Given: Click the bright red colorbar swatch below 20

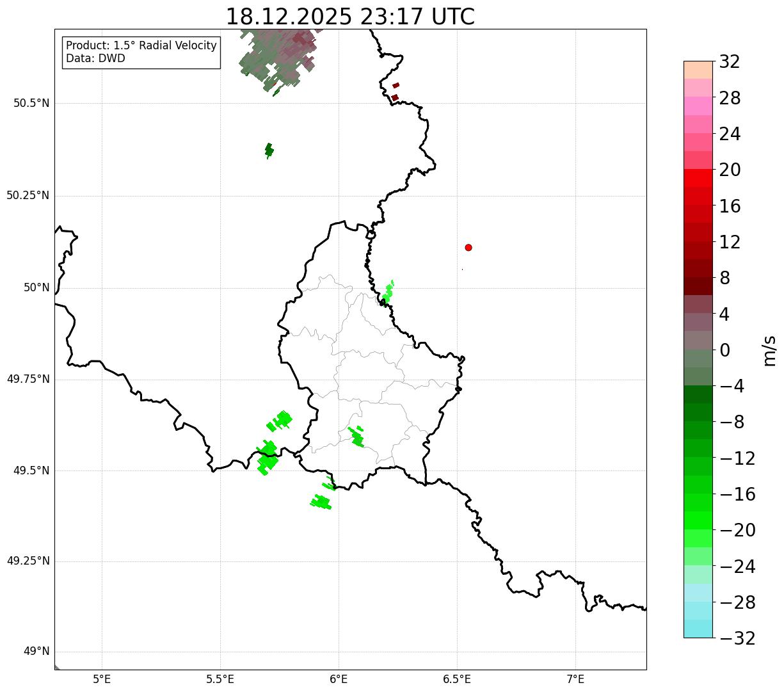Looking at the screenshot, I should pos(698,178).
